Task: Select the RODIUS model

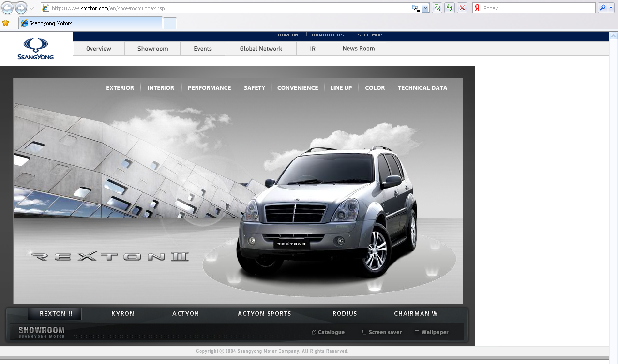Action: point(345,314)
